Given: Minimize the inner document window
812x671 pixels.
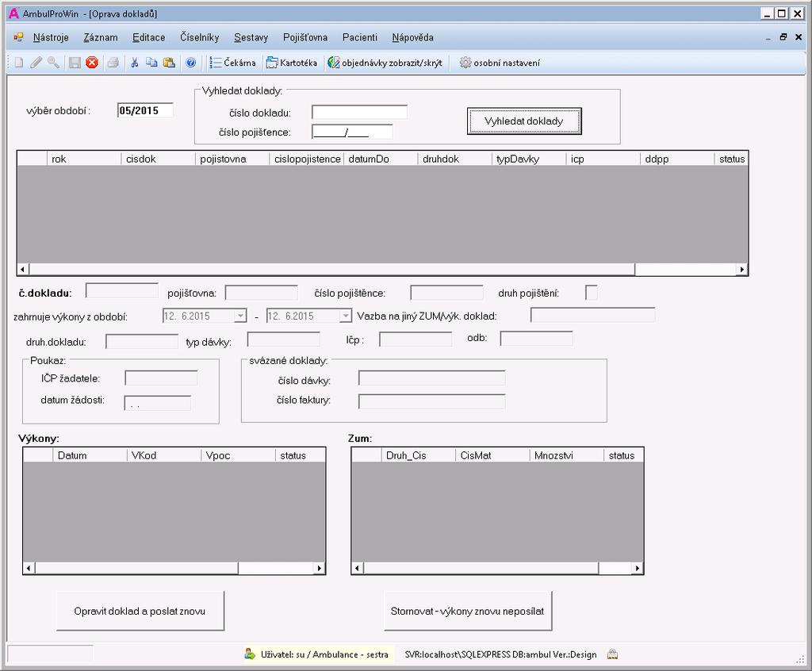Looking at the screenshot, I should pos(768,37).
